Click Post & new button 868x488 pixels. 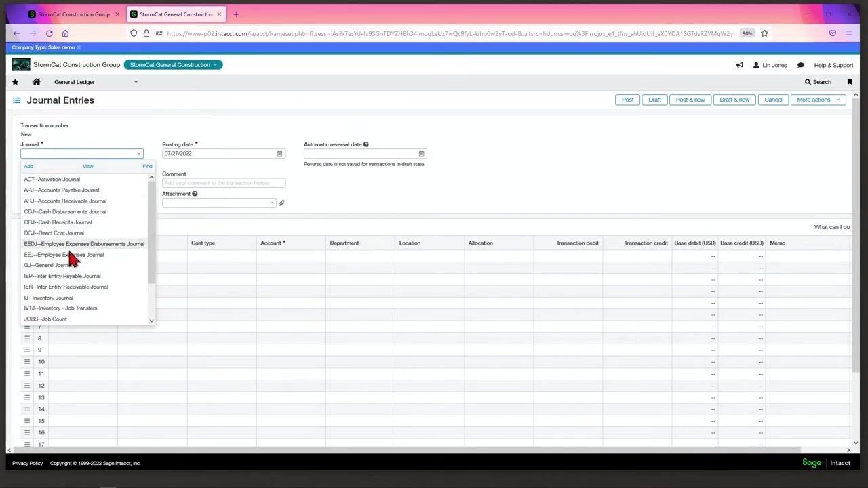[690, 100]
